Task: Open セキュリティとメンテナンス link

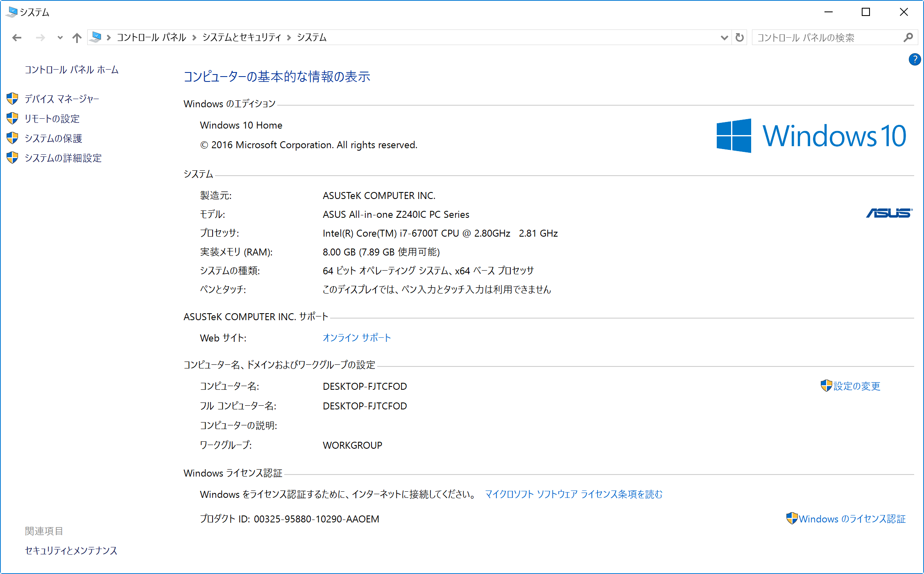Action: coord(71,550)
